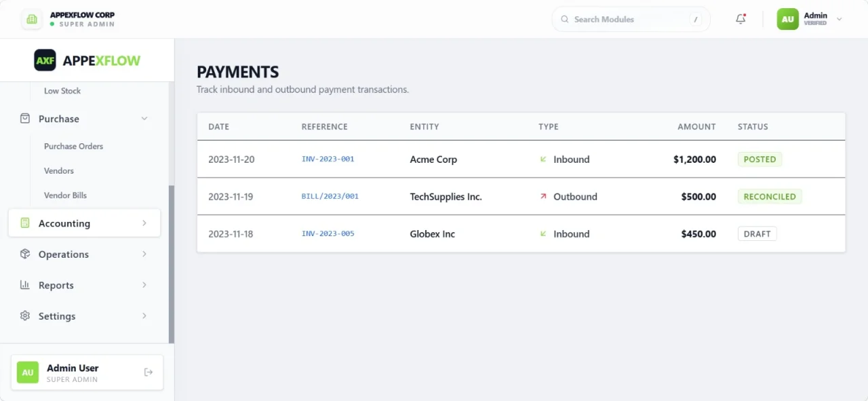Click entity Globex Inc
The image size is (868, 401).
[433, 234]
